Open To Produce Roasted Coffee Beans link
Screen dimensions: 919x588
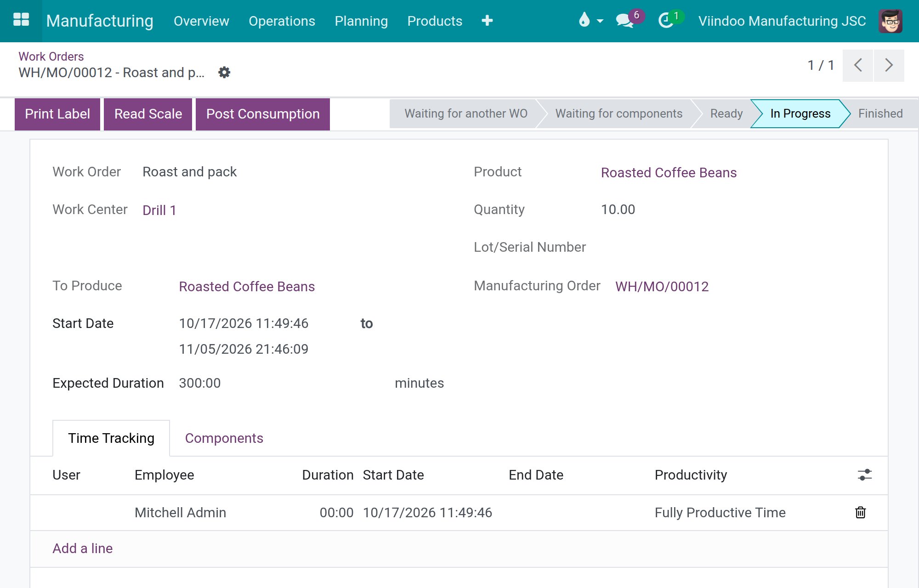coord(247,287)
